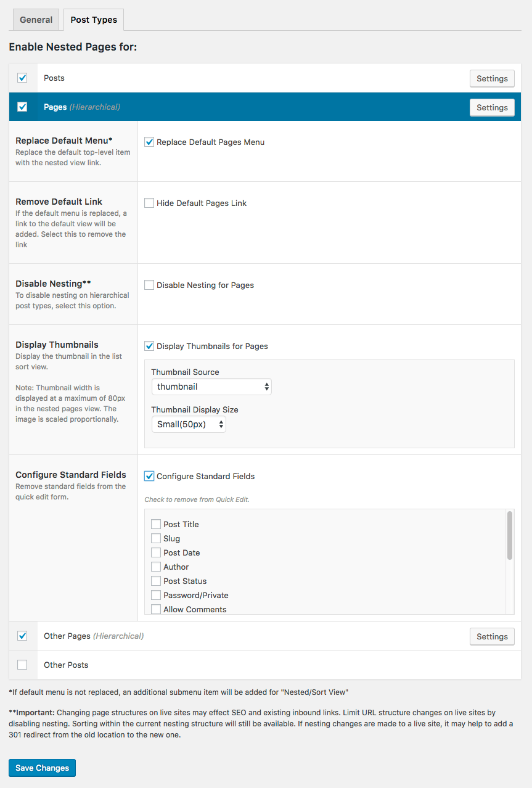Click the Save Changes button
The width and height of the screenshot is (532, 788).
(42, 768)
